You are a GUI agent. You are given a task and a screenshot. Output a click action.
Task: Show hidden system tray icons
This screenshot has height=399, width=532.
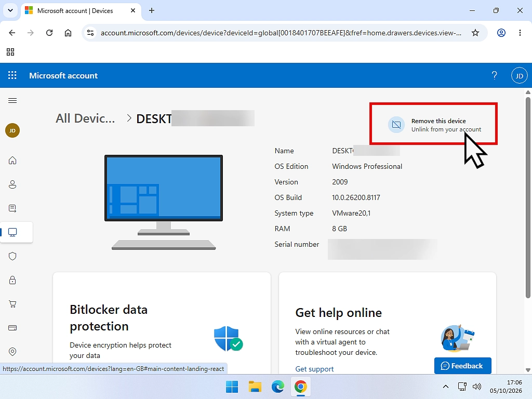(446, 387)
